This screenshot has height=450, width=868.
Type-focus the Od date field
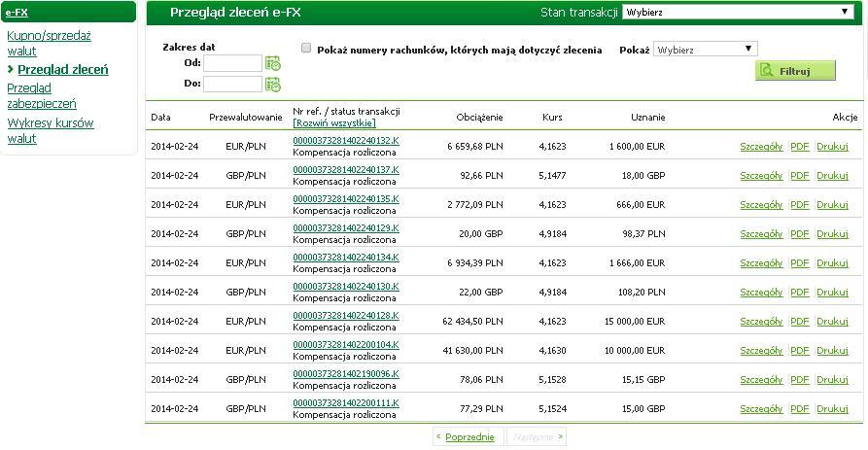coord(232,63)
